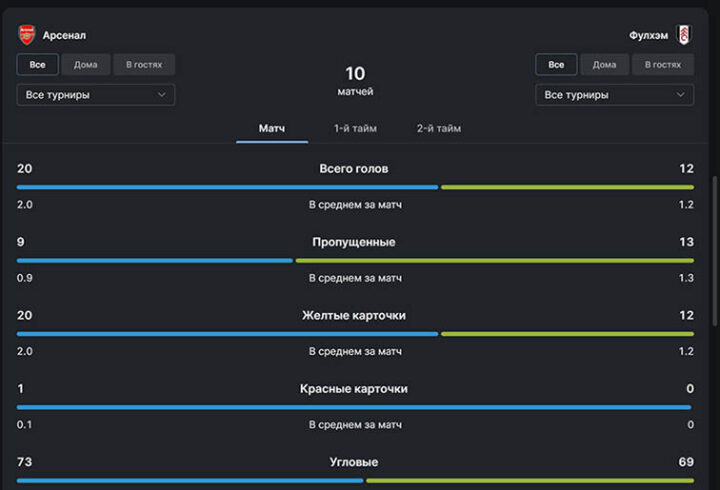
Task: Click the 'Пропущенные' heading
Action: point(354,242)
